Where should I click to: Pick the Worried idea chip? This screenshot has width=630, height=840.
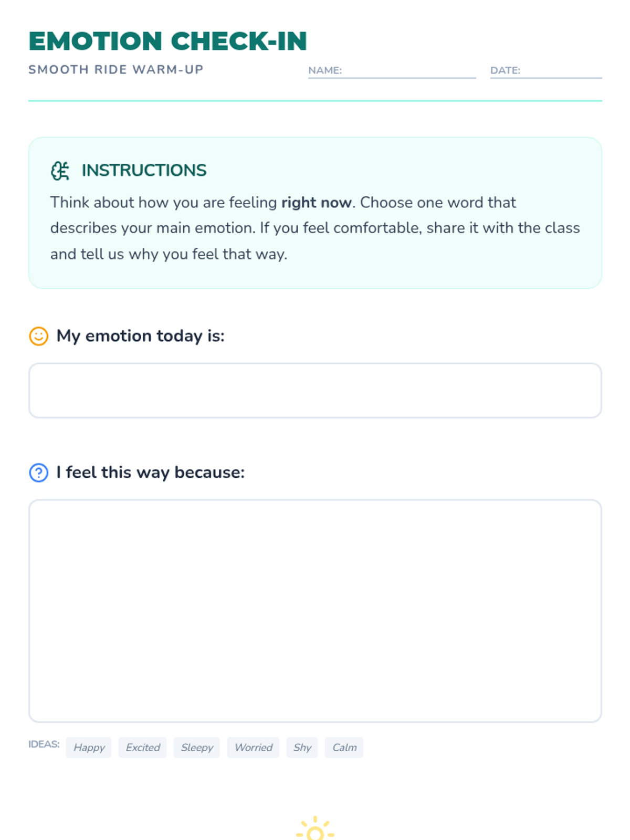[x=253, y=748]
